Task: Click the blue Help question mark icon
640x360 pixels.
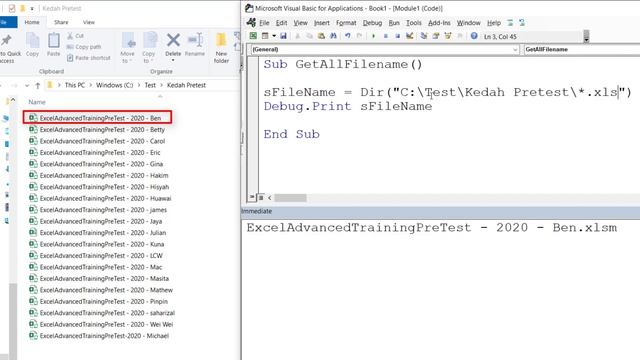Action: pyautogui.click(x=474, y=36)
